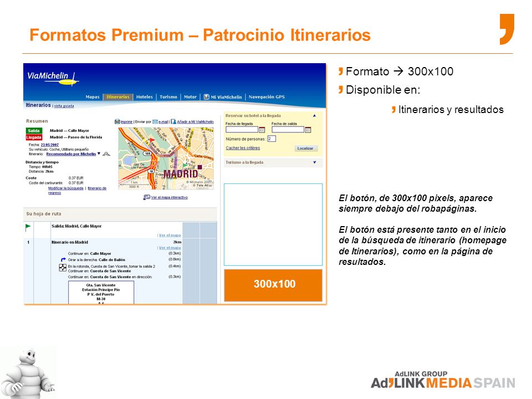Click the green flag in route sheet
532x399 pixels.
click(x=28, y=228)
